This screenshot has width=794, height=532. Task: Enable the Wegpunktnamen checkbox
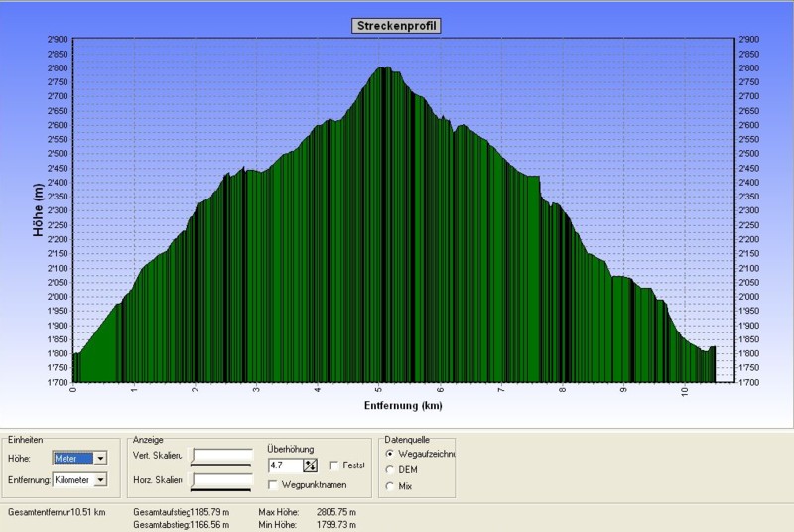click(x=273, y=483)
